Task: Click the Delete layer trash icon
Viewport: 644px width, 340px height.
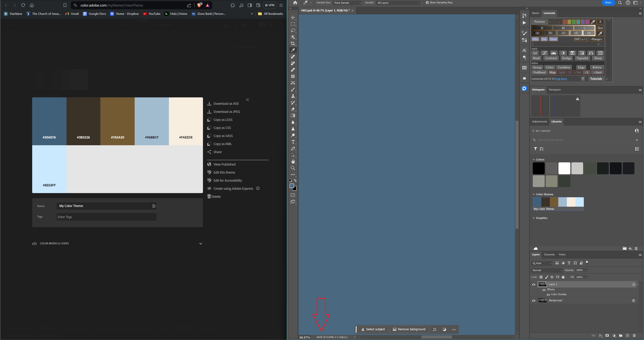Action: pyautogui.click(x=634, y=335)
